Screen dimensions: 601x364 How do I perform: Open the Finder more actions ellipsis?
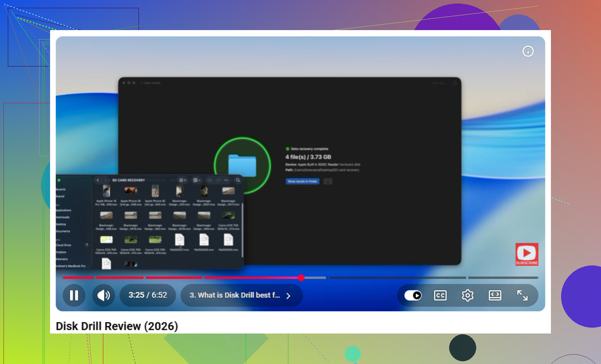[x=226, y=180]
